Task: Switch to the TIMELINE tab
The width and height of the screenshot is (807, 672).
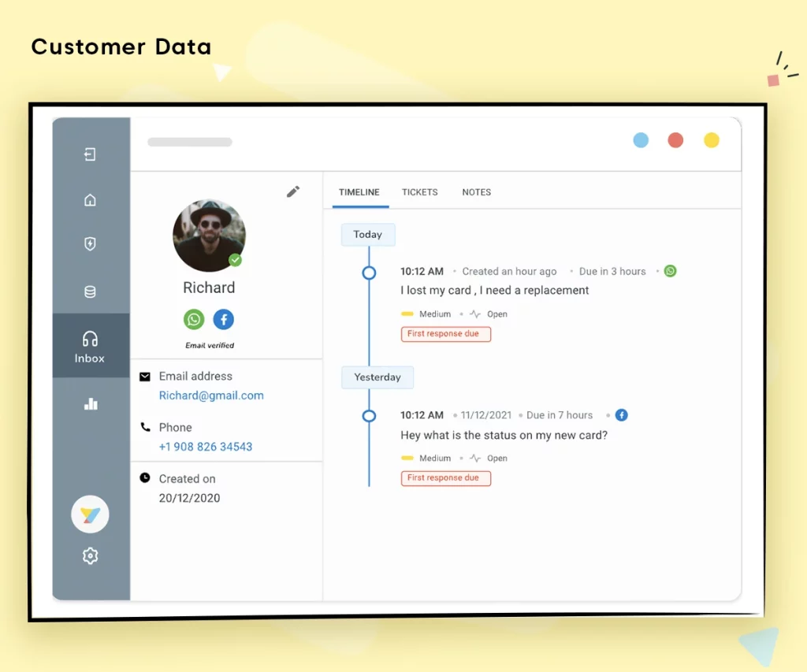Action: point(359,192)
